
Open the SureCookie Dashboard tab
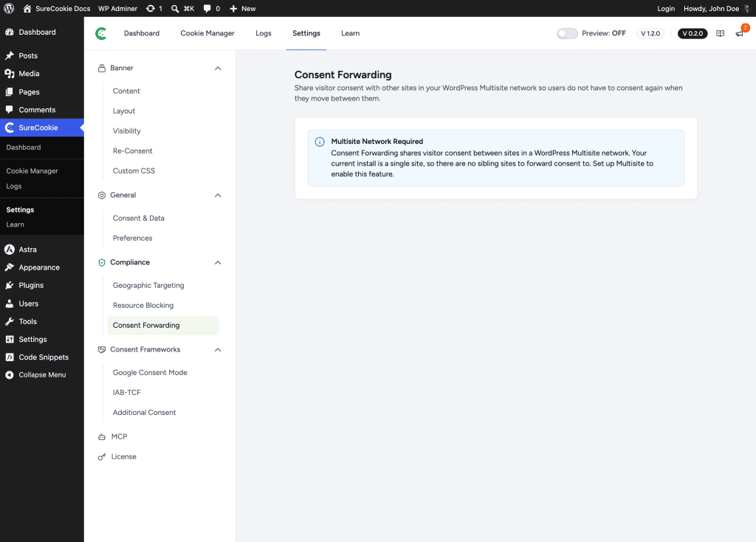141,33
